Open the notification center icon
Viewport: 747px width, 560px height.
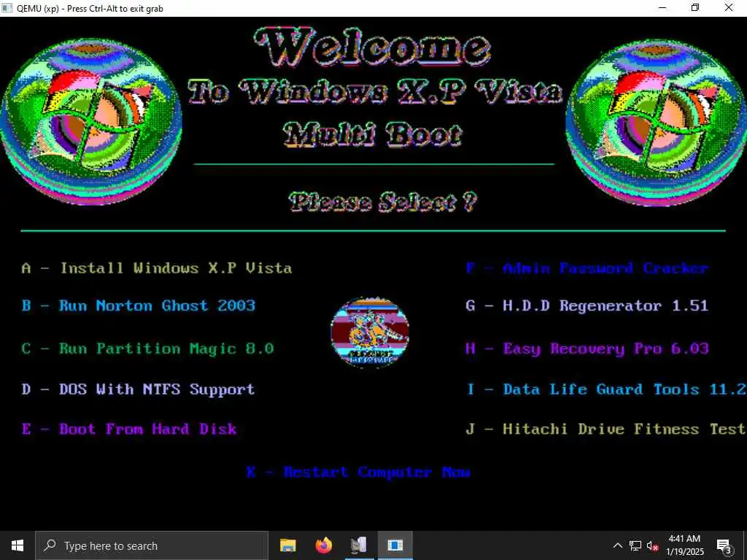click(x=724, y=545)
